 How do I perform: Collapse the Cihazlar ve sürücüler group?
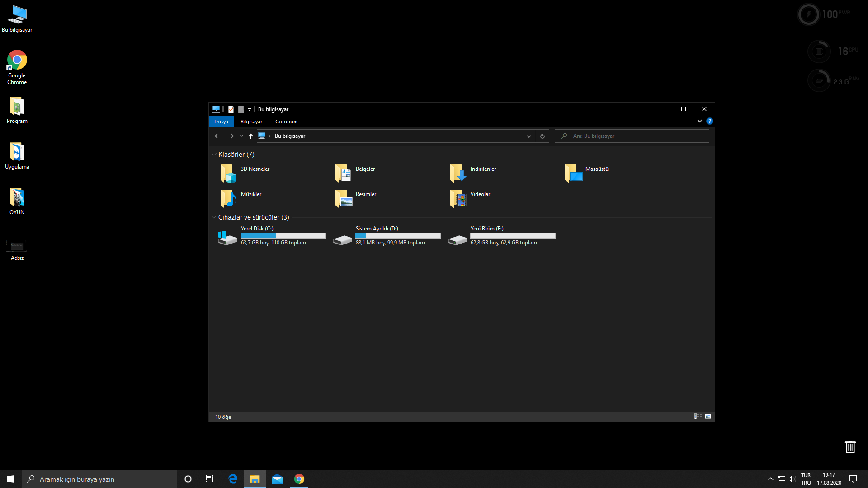tap(214, 217)
